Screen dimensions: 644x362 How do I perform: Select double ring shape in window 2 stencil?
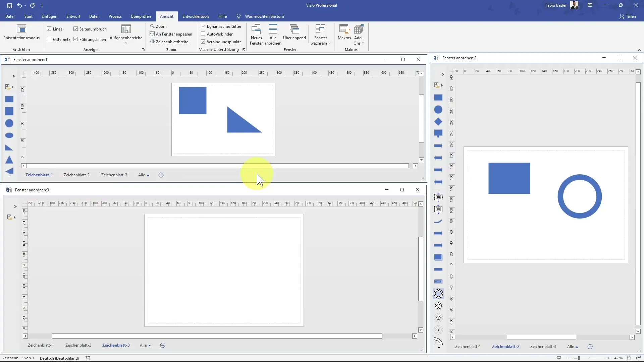[438, 306]
